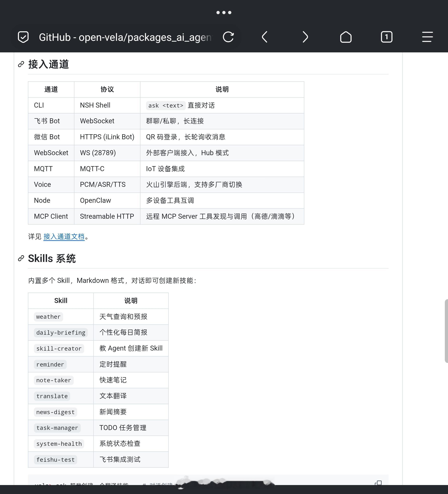Click the task-manager skill tag
The image size is (448, 494).
coord(57,428)
